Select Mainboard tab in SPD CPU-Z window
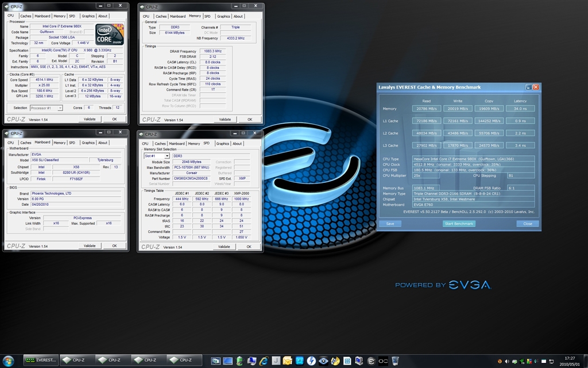 (x=177, y=143)
